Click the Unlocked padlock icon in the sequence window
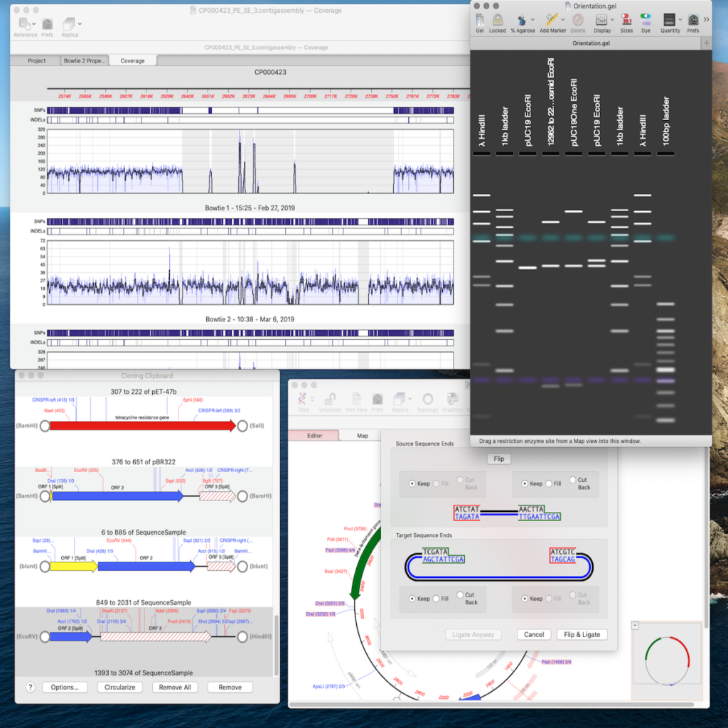Viewport: 728px width, 728px height. click(330, 399)
